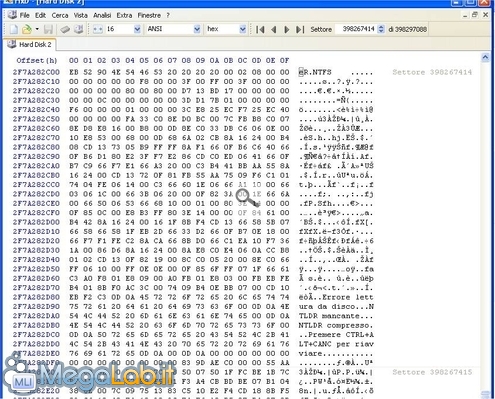
Task: Select the Hard Disk 2 tab
Action: tap(30, 44)
